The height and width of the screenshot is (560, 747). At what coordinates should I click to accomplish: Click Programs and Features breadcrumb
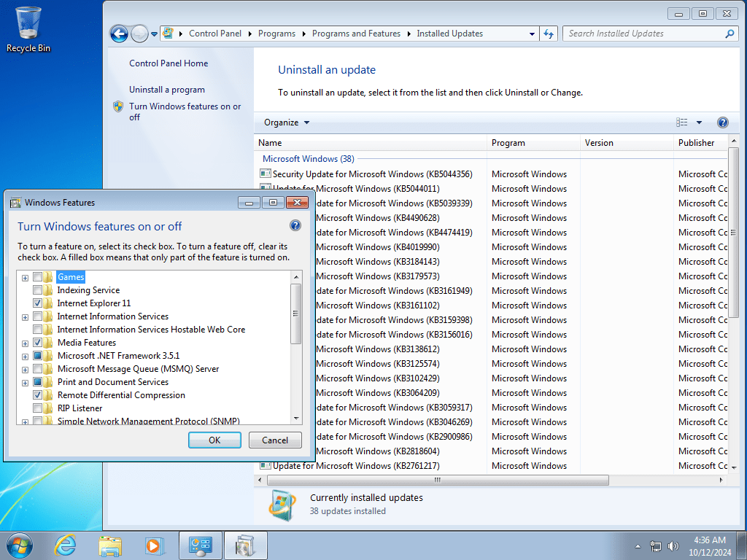356,34
